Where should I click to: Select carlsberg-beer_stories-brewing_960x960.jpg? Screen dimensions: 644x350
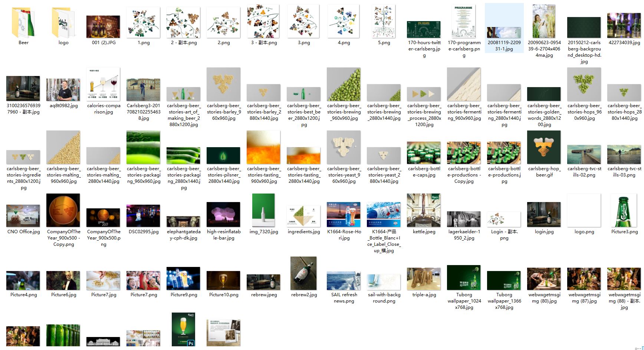(x=344, y=84)
